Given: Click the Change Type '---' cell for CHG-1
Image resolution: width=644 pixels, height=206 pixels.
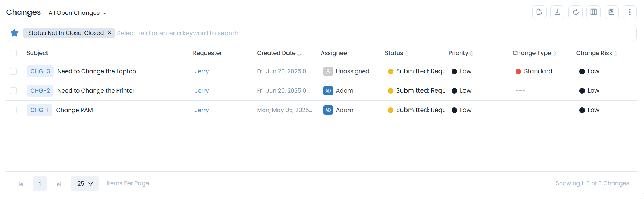Looking at the screenshot, I should click(x=520, y=110).
